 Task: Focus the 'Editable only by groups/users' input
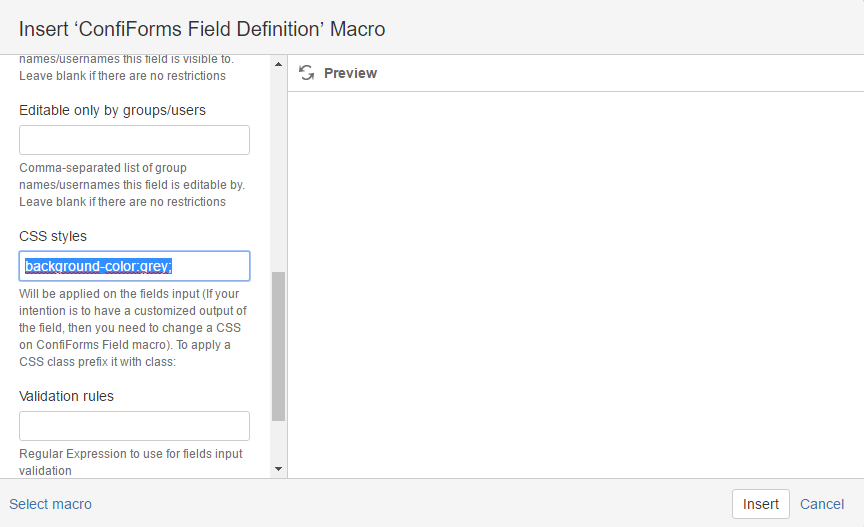point(134,140)
